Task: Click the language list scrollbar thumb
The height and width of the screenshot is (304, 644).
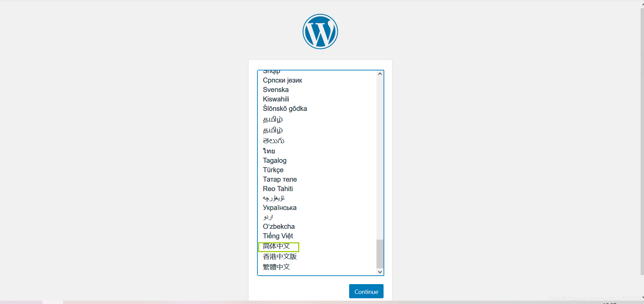Action: tap(380, 253)
